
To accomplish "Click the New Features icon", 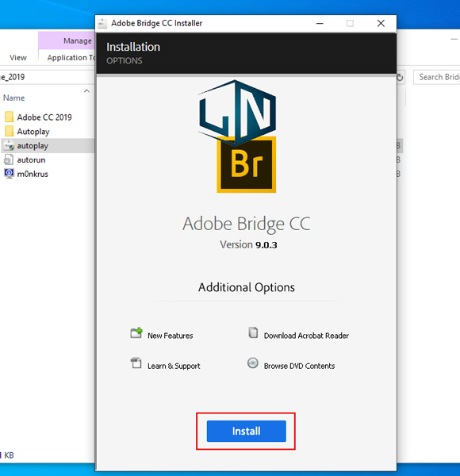I will (136, 332).
